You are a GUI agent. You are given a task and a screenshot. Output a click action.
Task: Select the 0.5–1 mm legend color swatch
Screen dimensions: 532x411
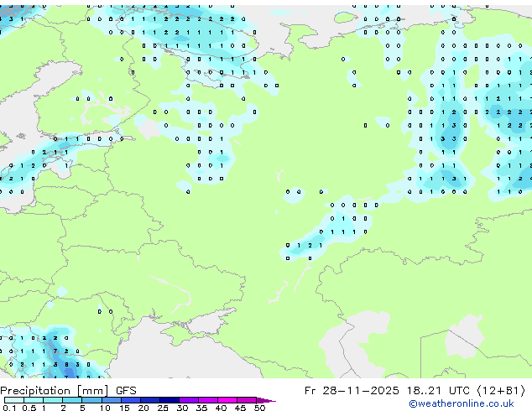coord(34,400)
